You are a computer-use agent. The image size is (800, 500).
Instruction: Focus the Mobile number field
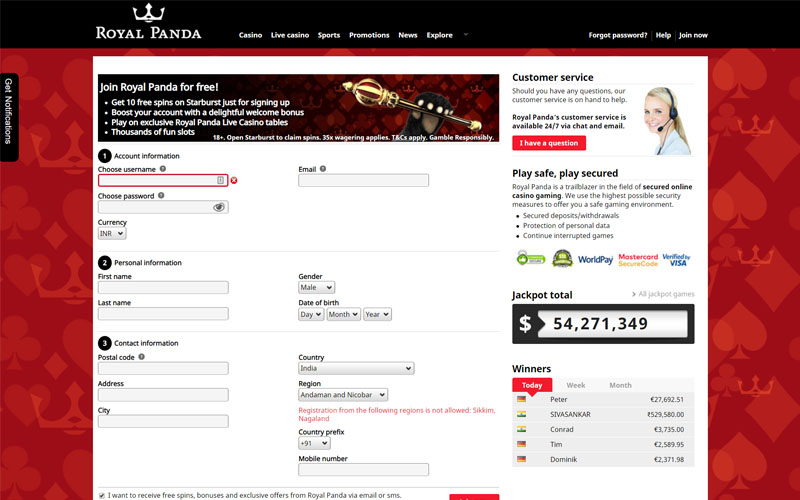click(x=363, y=469)
